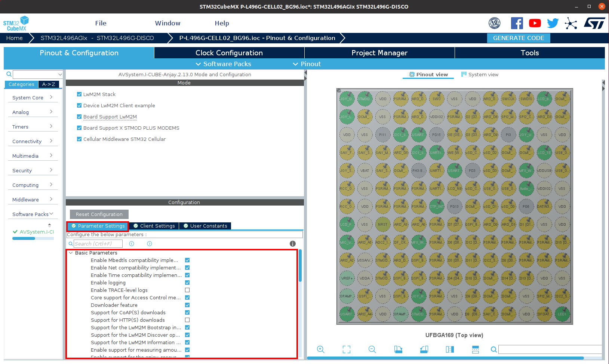Open the Window menu
The width and height of the screenshot is (609, 364).
[167, 23]
